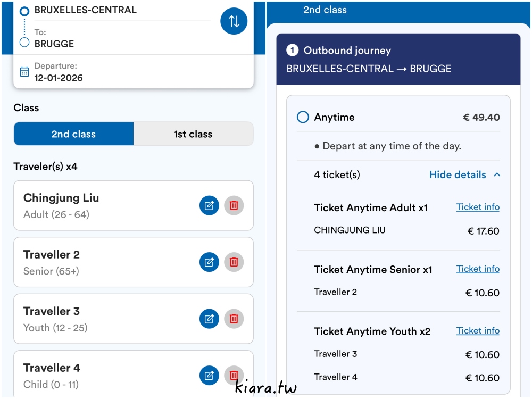Edit Chingjung Liu's traveler details
The image size is (532, 399).
[x=209, y=205]
